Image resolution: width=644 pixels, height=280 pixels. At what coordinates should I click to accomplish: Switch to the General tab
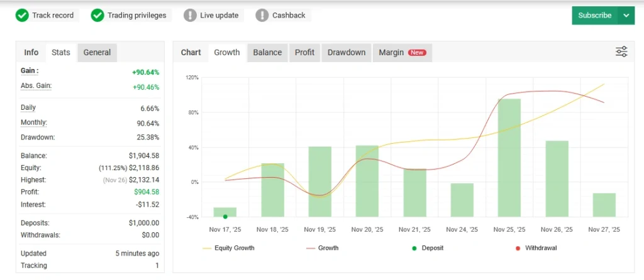point(97,53)
